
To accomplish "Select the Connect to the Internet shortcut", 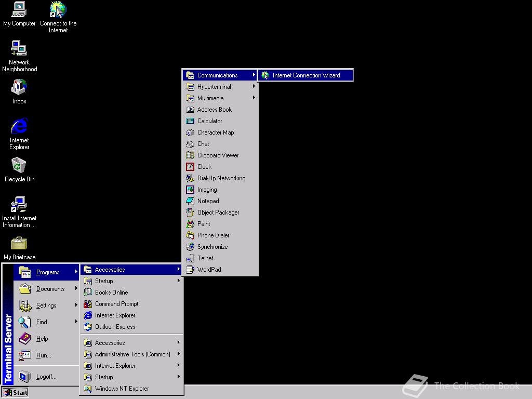I will 58,17.
